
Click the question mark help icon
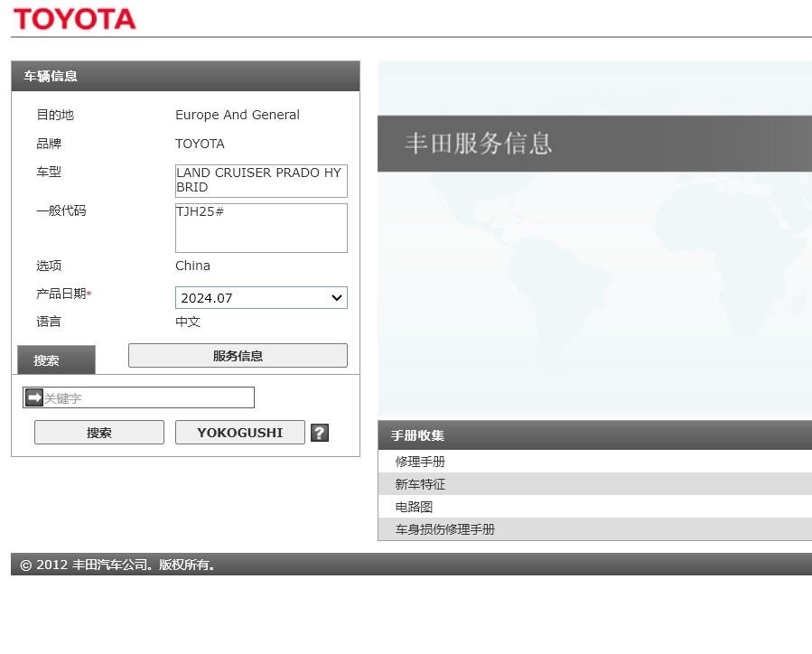[x=319, y=433]
